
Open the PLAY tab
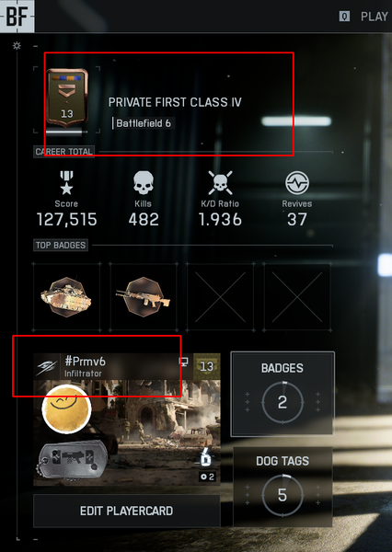click(x=374, y=17)
